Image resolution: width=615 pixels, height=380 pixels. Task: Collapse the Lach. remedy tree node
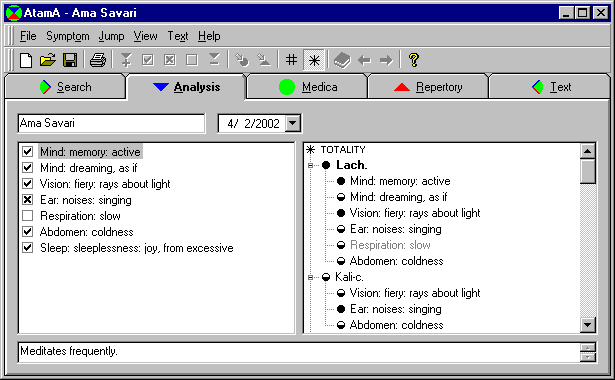click(310, 165)
